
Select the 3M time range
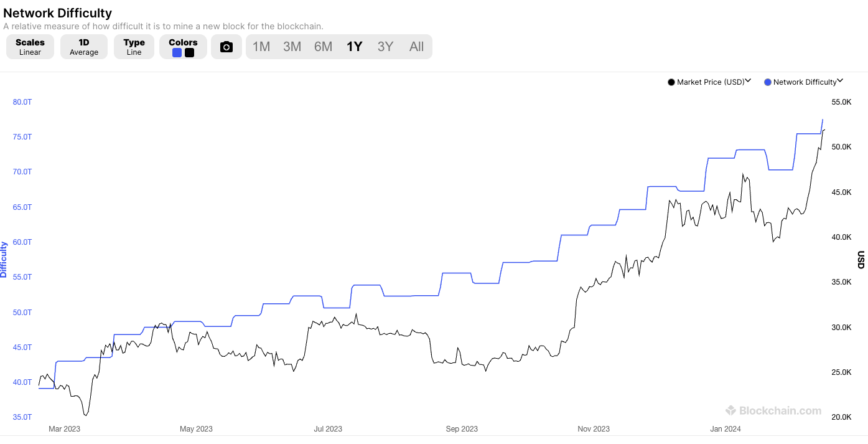click(x=292, y=47)
